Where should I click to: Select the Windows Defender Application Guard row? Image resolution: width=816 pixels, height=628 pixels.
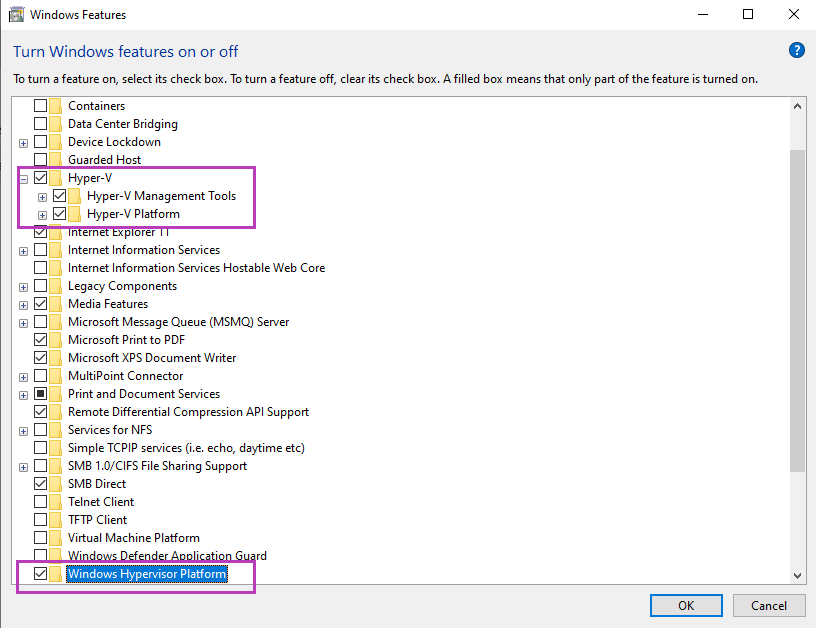tap(167, 556)
